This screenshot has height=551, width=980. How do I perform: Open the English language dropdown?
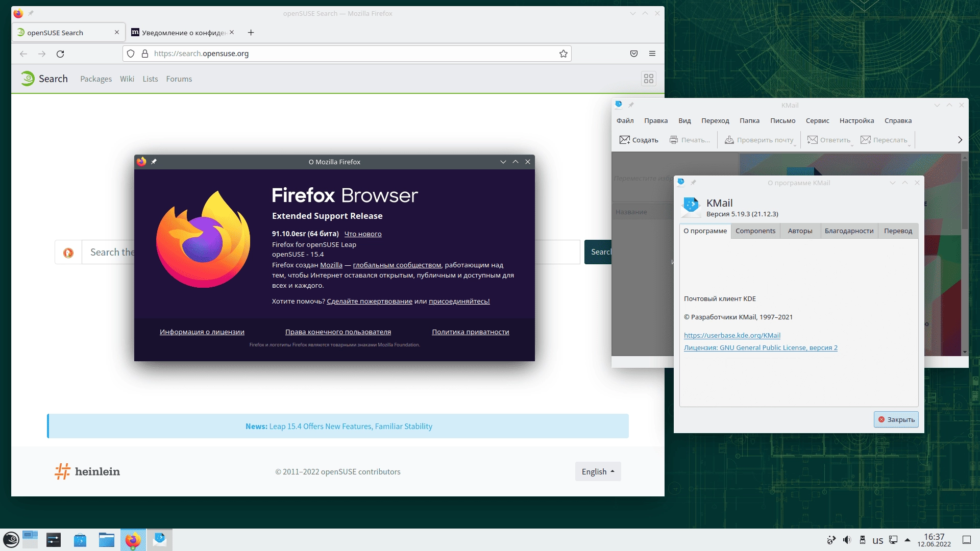598,472
